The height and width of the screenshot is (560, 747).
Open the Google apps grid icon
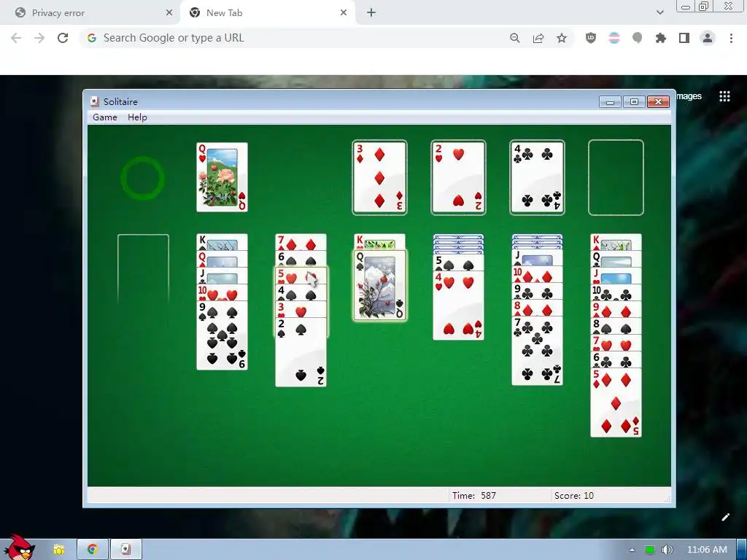click(724, 96)
